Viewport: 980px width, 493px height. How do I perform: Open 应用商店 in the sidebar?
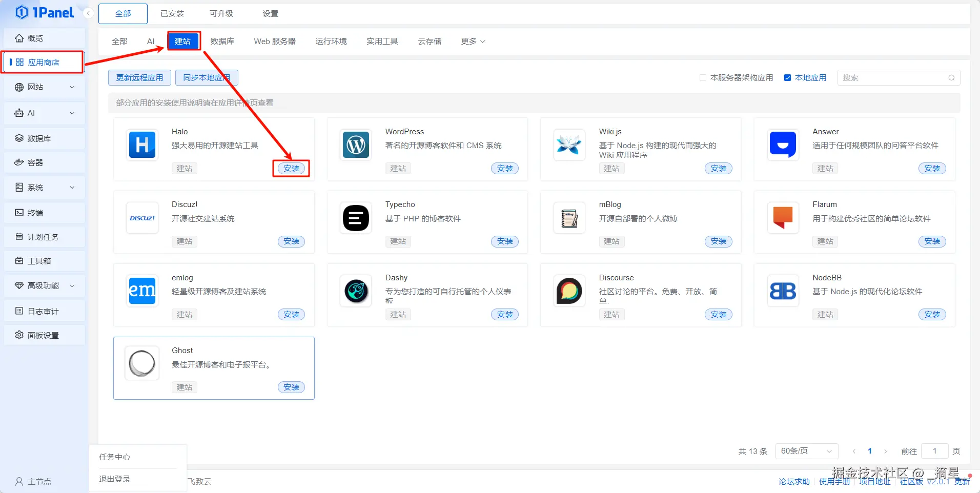[43, 62]
